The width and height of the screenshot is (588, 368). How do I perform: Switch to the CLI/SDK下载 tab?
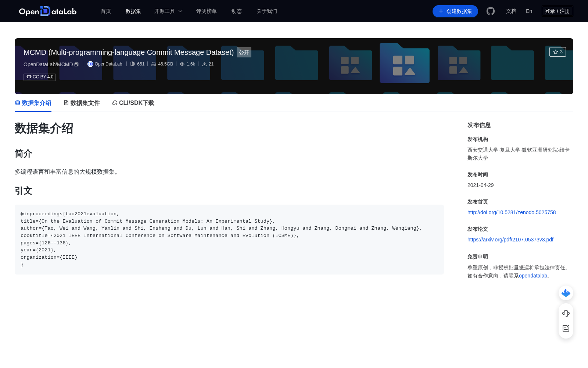[x=133, y=103]
